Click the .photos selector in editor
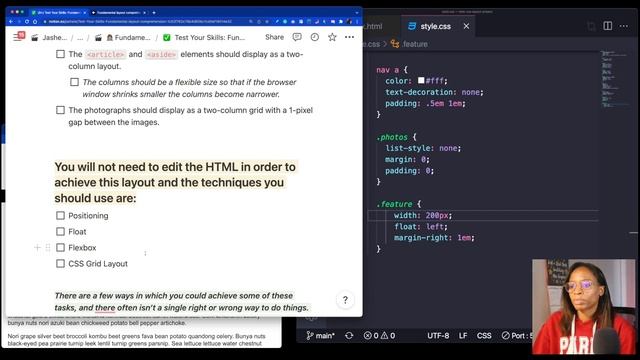 pos(392,137)
